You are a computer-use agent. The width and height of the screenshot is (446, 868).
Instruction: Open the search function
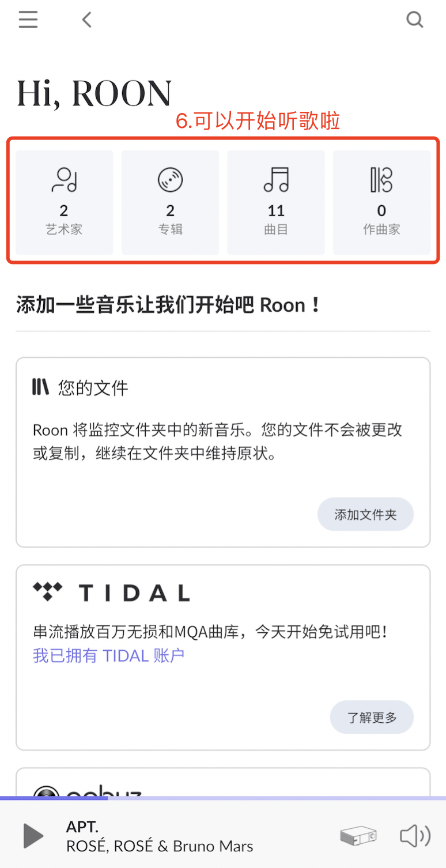coord(415,20)
